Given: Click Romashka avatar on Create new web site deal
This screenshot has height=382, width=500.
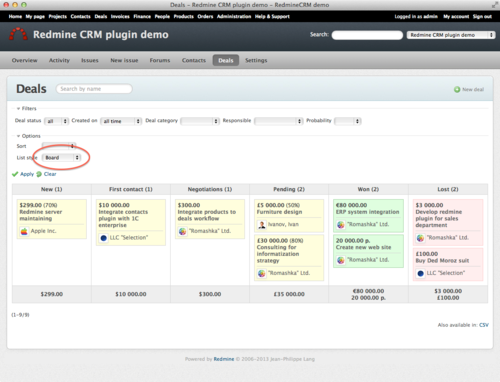Looking at the screenshot, I should (341, 260).
